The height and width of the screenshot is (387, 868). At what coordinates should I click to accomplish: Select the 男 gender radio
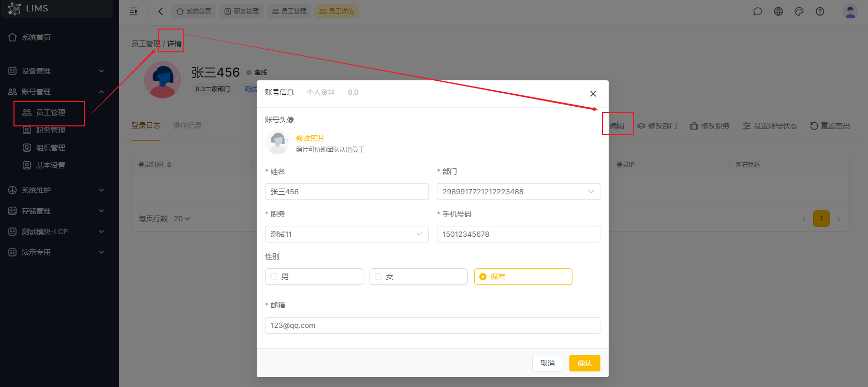(314, 277)
